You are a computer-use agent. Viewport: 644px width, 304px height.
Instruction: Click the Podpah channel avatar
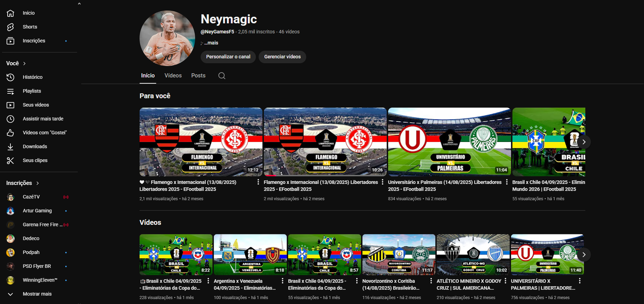10,253
